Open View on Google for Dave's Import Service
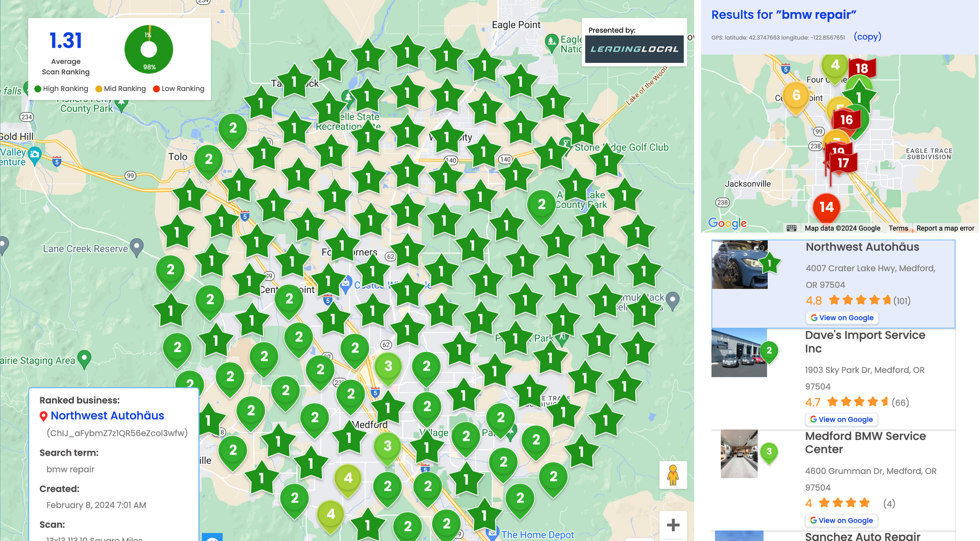Viewport: 980px width, 541px height. [x=841, y=419]
